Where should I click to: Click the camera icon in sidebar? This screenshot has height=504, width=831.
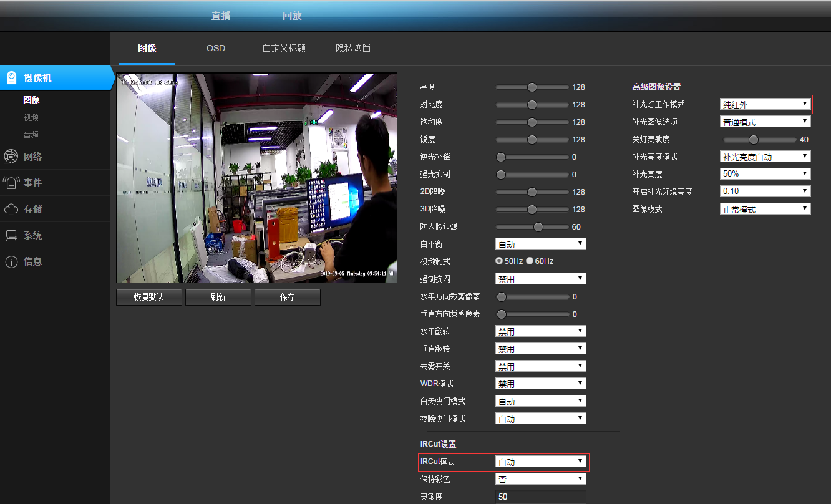pyautogui.click(x=11, y=78)
